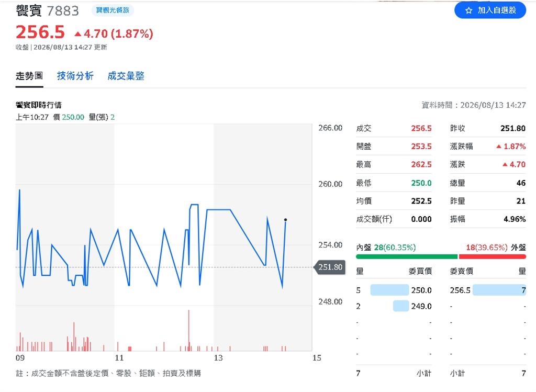
Task: Click the up-triangle icon in 漲跌 row
Action: point(505,165)
